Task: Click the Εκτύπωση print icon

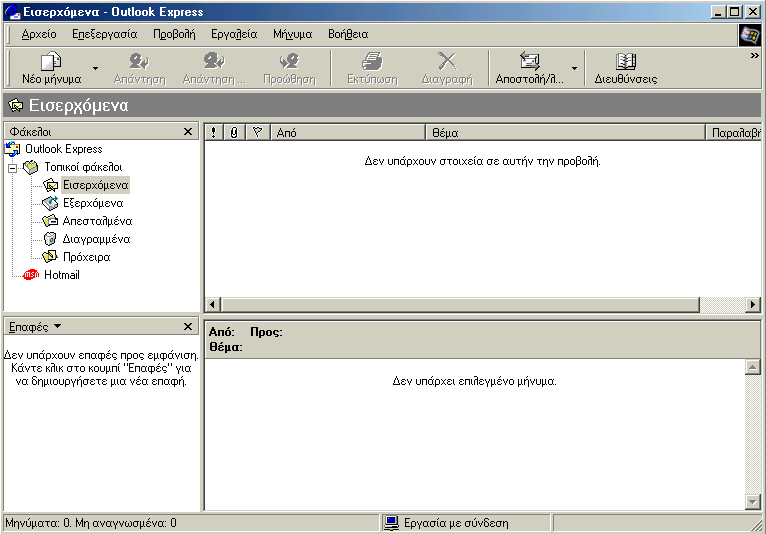Action: click(372, 62)
